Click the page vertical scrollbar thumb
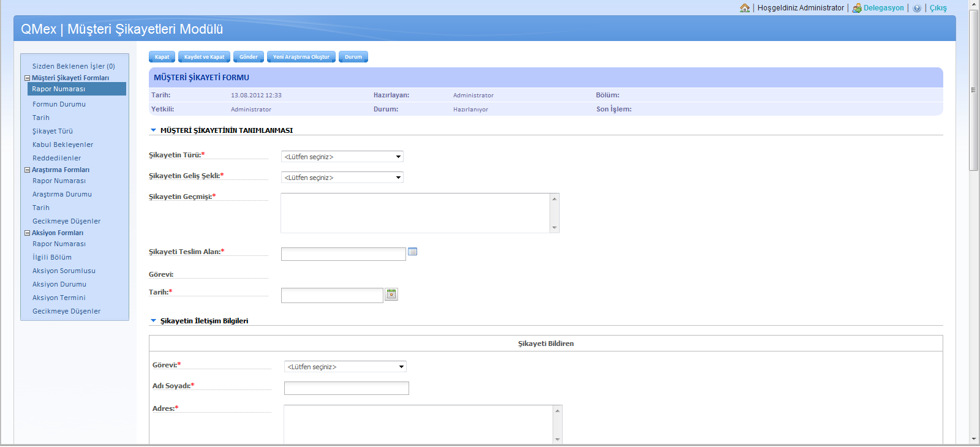980x447 pixels. (x=974, y=90)
